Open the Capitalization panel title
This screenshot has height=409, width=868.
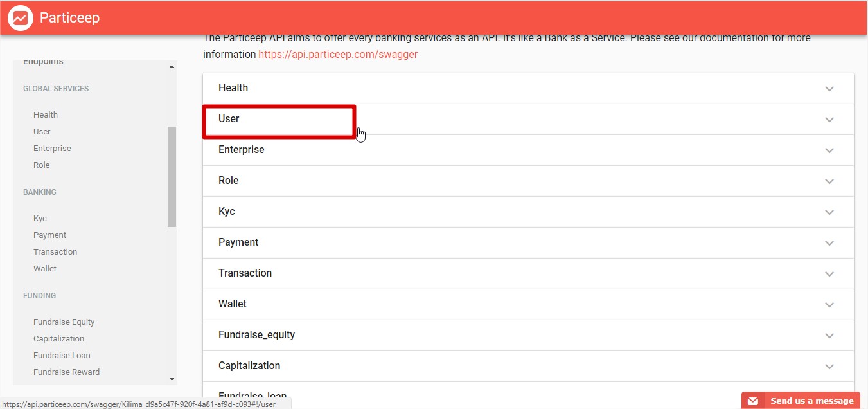[x=249, y=365]
